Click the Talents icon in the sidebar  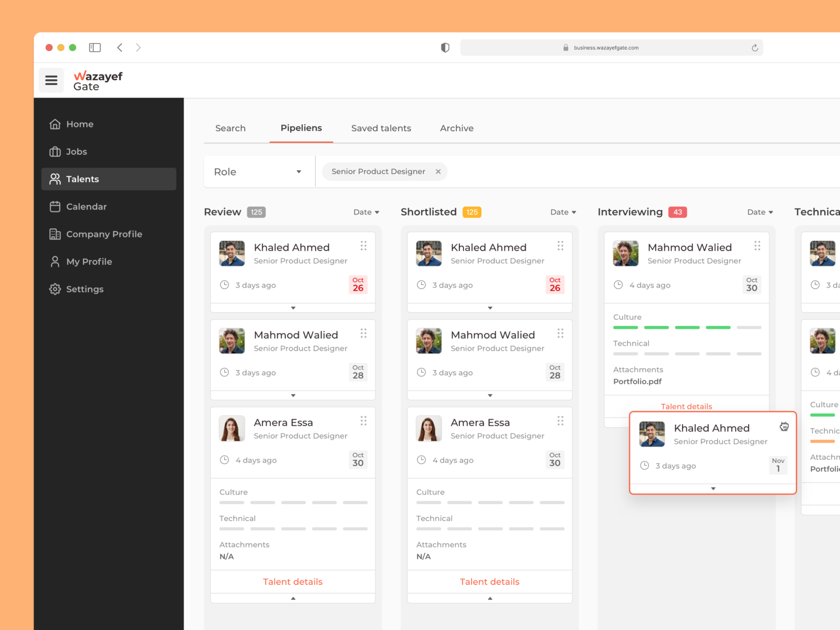point(55,179)
